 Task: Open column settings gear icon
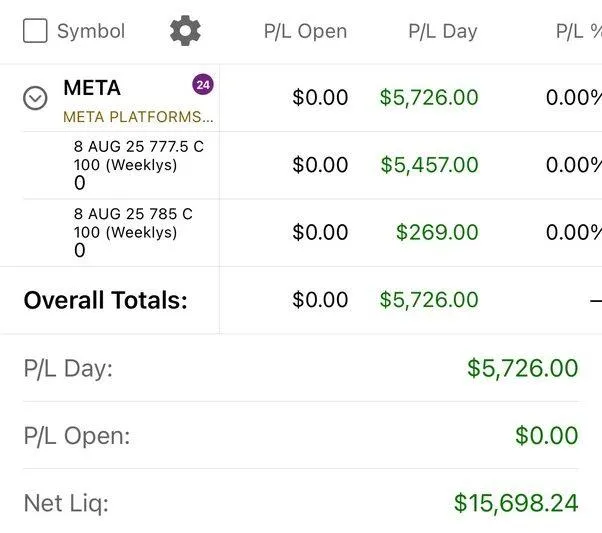click(x=185, y=31)
